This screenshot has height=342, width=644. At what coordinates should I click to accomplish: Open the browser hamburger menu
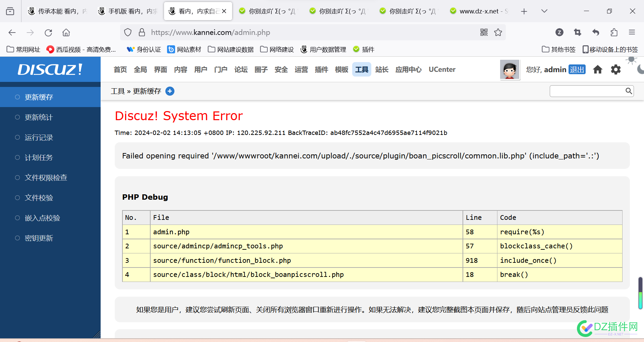(632, 32)
